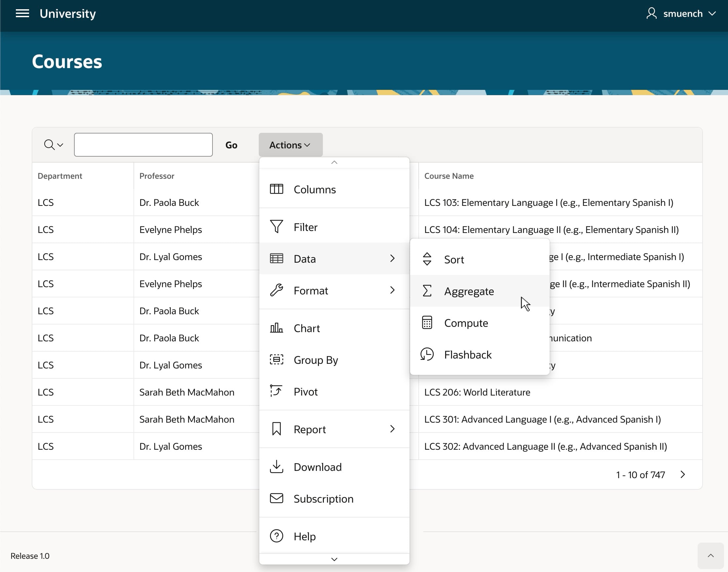Click the Aggregate sigma icon

point(427,291)
